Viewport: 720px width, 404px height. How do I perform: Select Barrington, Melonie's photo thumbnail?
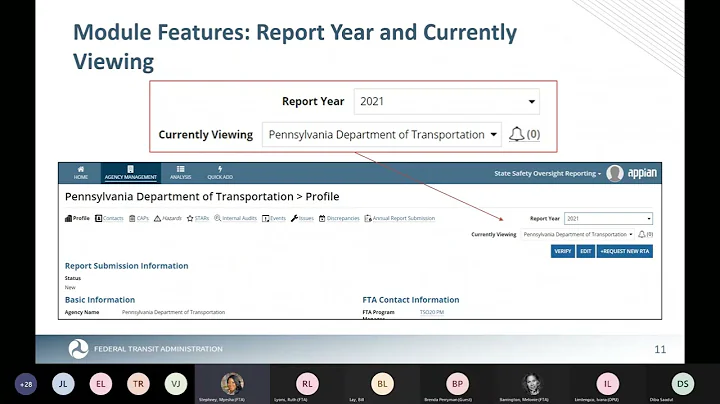pyautogui.click(x=532, y=384)
